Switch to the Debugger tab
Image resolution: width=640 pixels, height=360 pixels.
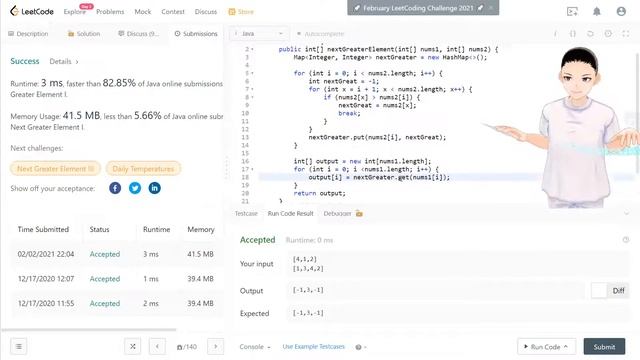pyautogui.click(x=342, y=213)
